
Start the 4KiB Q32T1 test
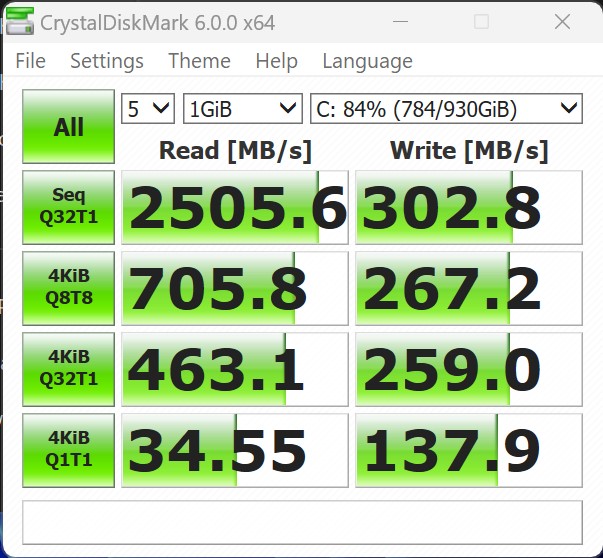[68, 369]
